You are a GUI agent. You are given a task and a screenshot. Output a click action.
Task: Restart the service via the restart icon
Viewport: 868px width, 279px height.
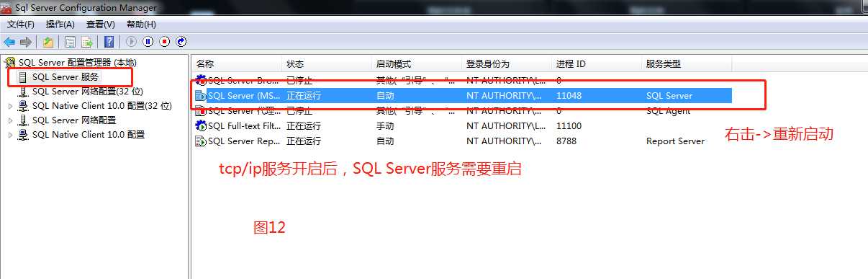181,42
